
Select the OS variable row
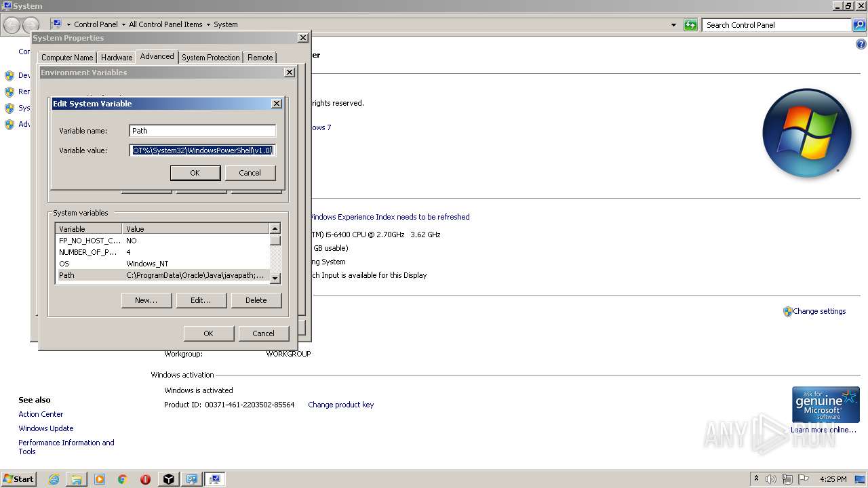[163, 264]
